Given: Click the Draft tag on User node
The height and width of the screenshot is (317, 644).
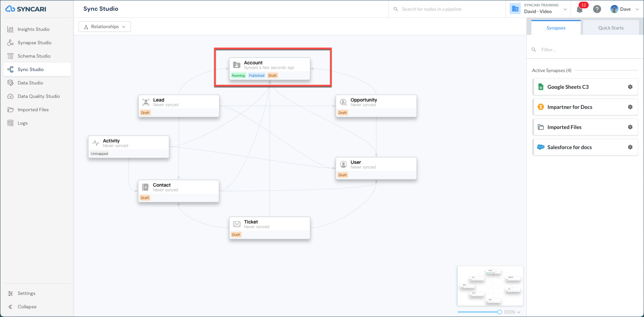Looking at the screenshot, I should 342,175.
